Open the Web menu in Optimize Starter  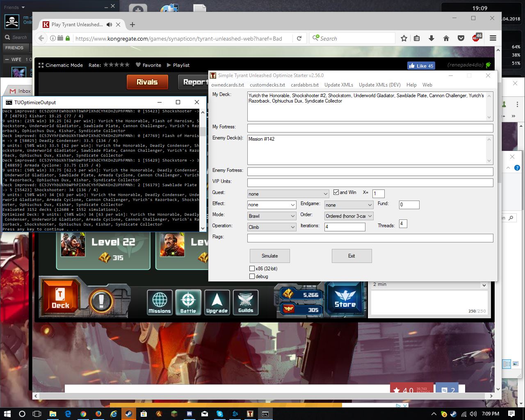427,85
